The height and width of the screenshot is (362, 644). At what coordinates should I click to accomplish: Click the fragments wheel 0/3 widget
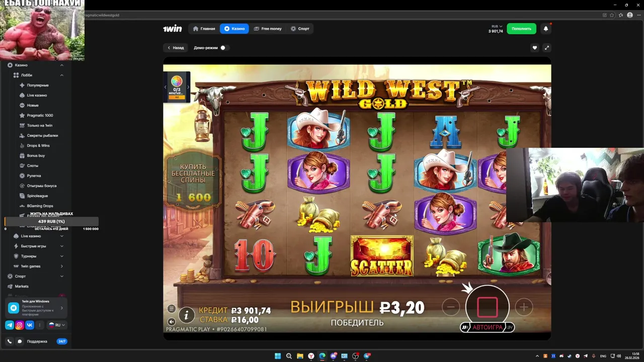pos(177,87)
